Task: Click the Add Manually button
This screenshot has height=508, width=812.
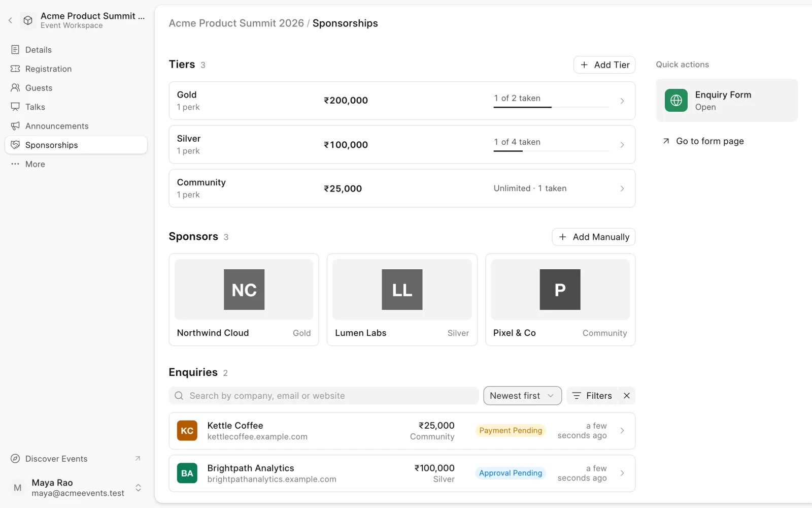Action: 594,237
